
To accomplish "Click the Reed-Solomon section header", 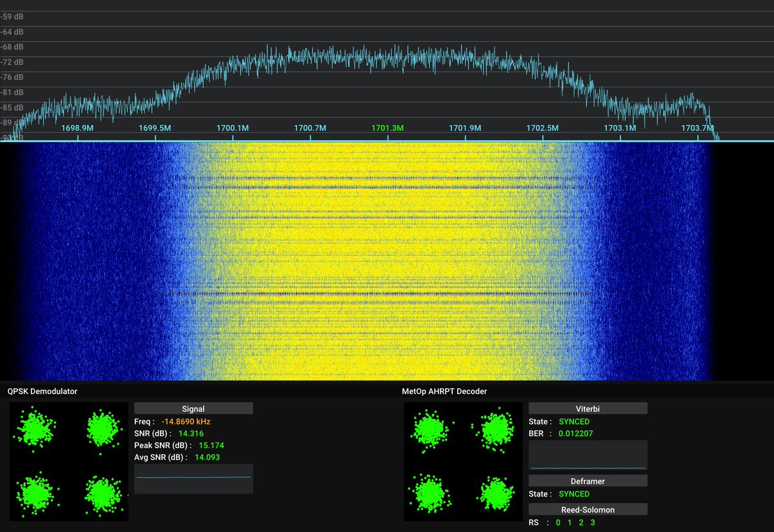I will [x=588, y=509].
